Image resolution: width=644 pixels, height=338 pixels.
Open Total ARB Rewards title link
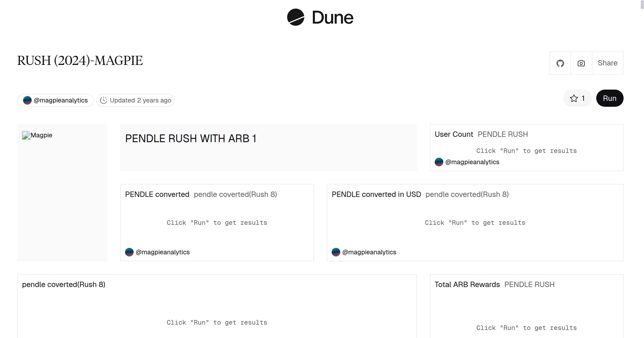click(467, 285)
